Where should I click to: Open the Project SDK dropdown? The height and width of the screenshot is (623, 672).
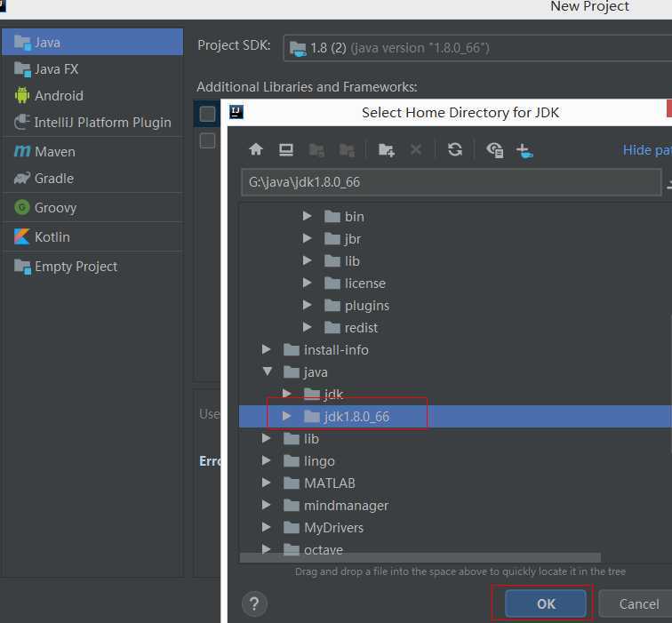pos(477,48)
